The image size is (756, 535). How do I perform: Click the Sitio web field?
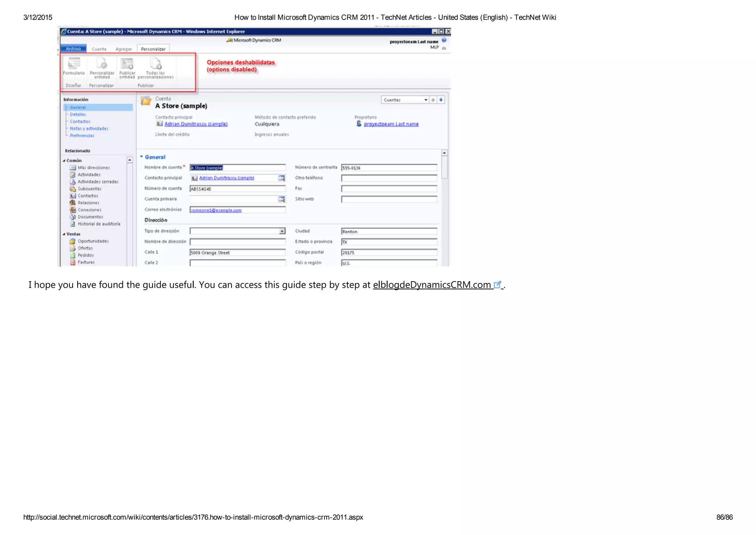tap(389, 200)
